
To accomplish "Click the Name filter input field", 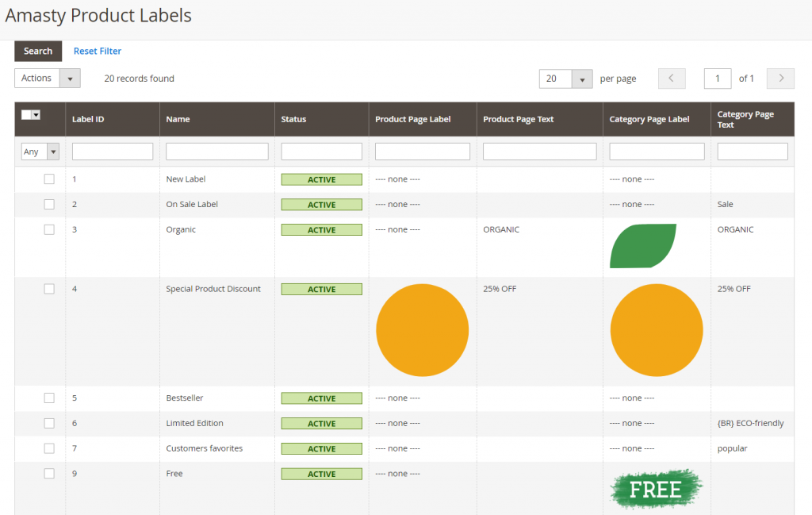I will (x=217, y=152).
